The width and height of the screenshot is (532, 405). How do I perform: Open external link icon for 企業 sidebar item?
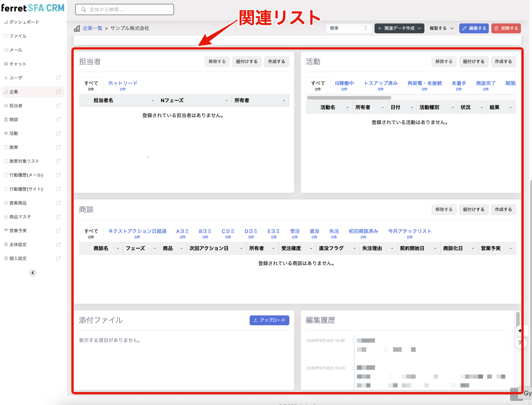click(58, 92)
